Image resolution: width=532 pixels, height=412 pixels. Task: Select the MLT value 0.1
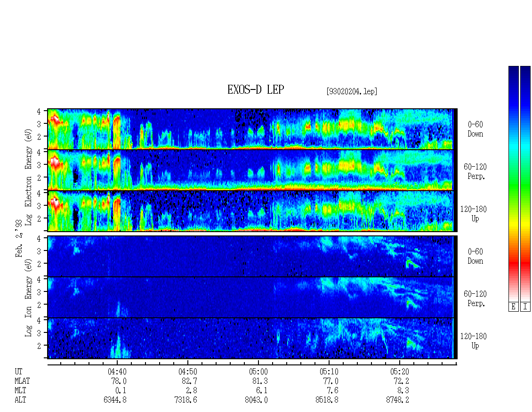point(121,391)
